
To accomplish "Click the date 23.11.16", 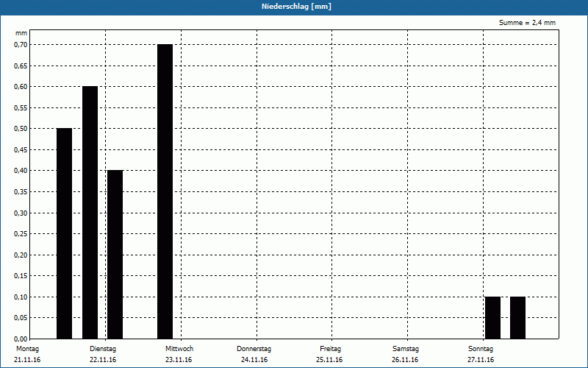I will click(179, 360).
